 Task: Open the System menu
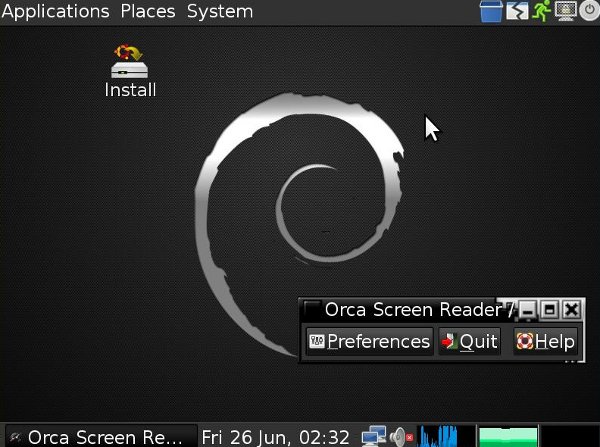(220, 11)
